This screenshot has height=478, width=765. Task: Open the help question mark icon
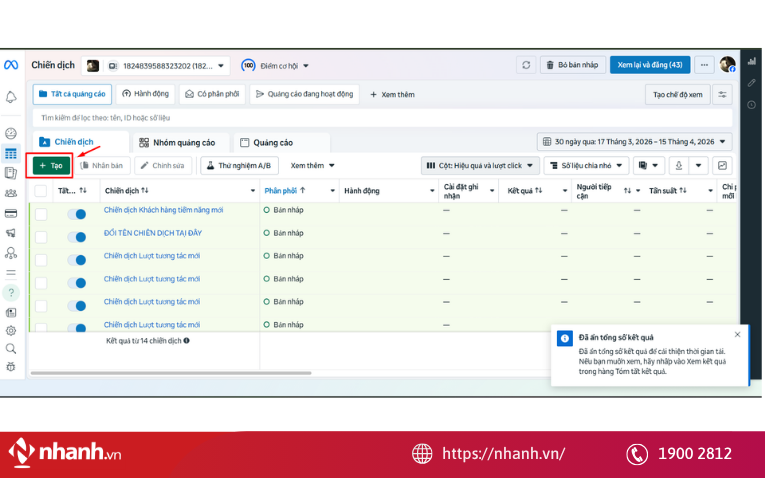click(11, 293)
